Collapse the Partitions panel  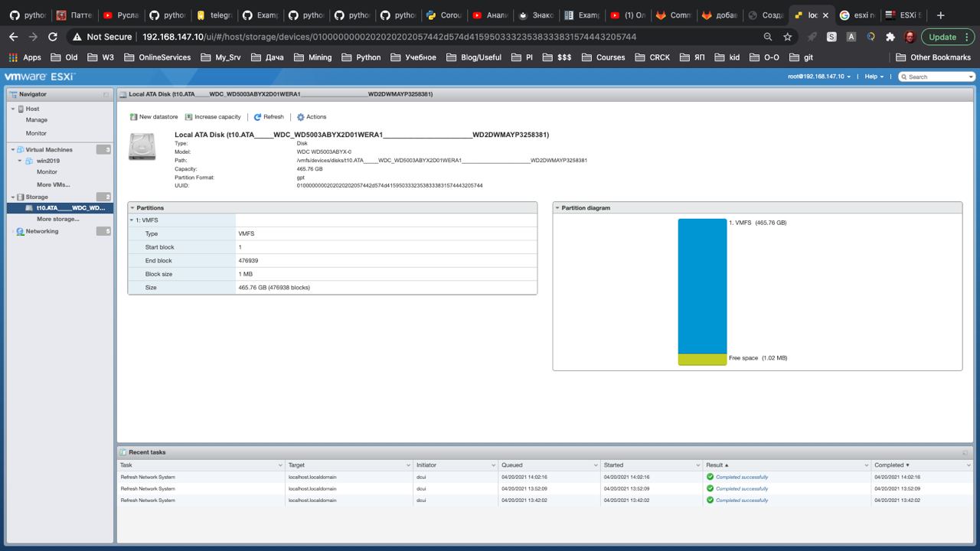132,207
